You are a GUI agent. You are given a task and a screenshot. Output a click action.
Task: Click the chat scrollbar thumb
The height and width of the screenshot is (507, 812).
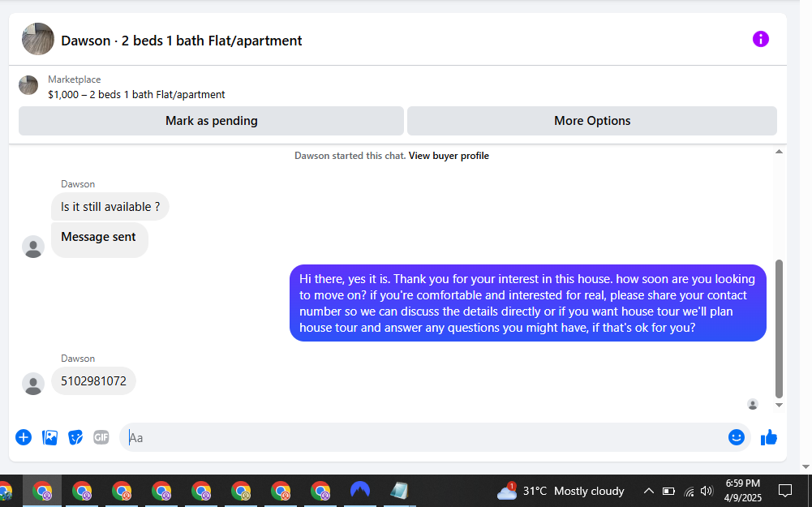click(x=779, y=329)
